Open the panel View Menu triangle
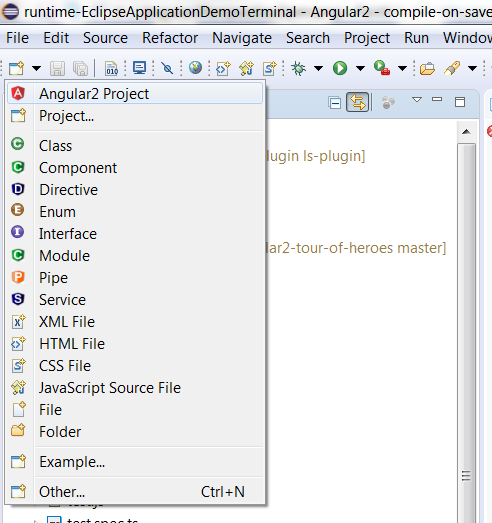492x523 pixels. pos(417,99)
